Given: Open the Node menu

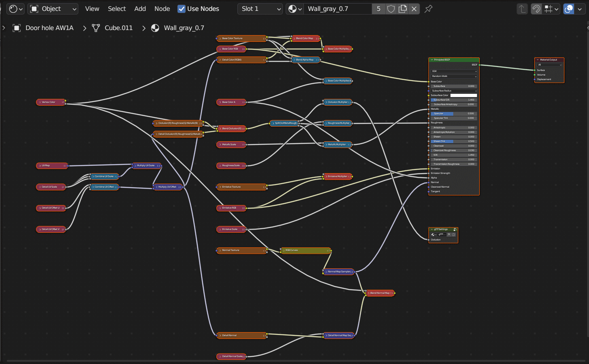Looking at the screenshot, I should click(162, 9).
